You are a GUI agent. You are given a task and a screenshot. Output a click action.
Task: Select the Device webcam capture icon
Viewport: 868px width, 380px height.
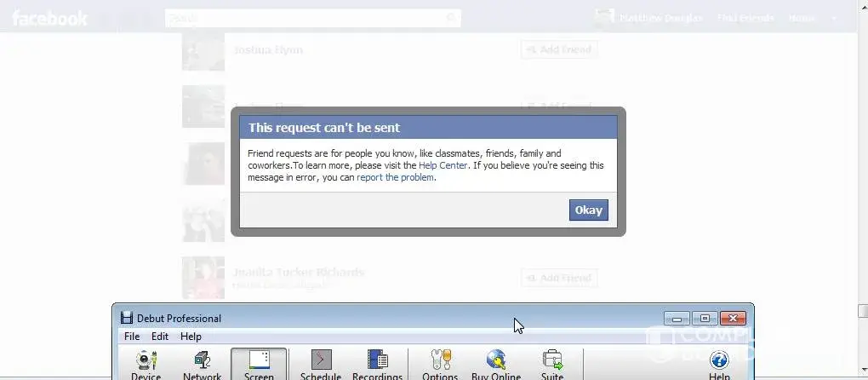click(x=146, y=364)
